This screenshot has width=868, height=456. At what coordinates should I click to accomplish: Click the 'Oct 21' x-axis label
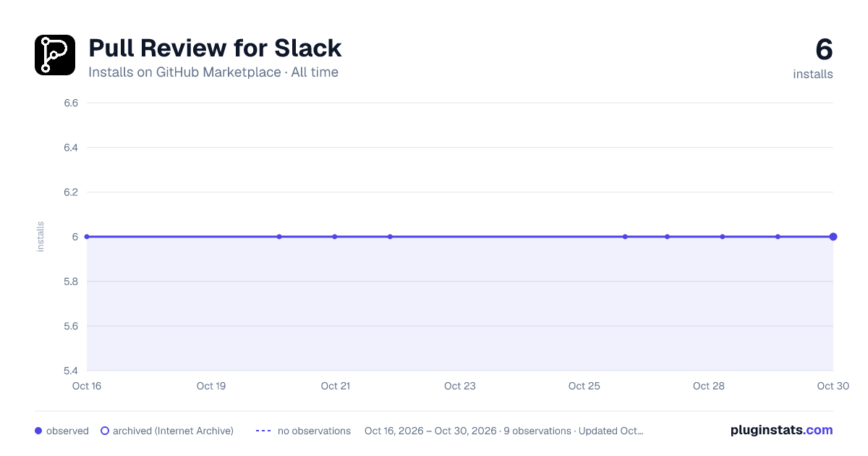tap(336, 386)
